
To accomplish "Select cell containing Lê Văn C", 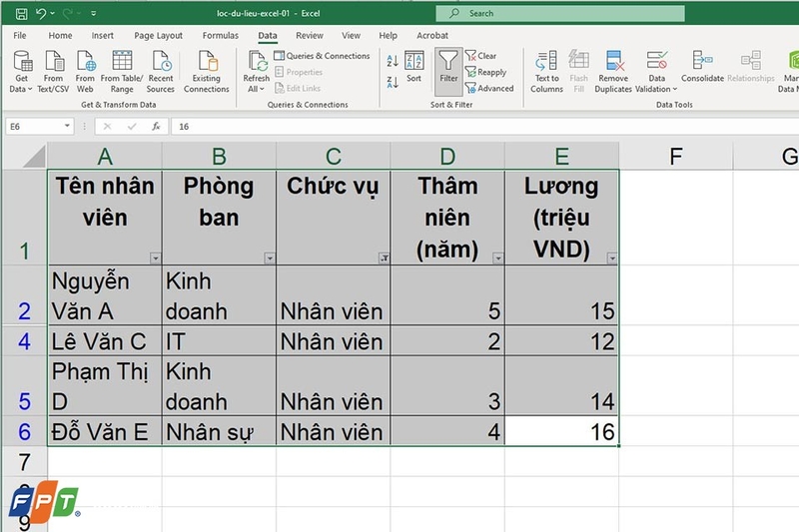I will pos(105,340).
